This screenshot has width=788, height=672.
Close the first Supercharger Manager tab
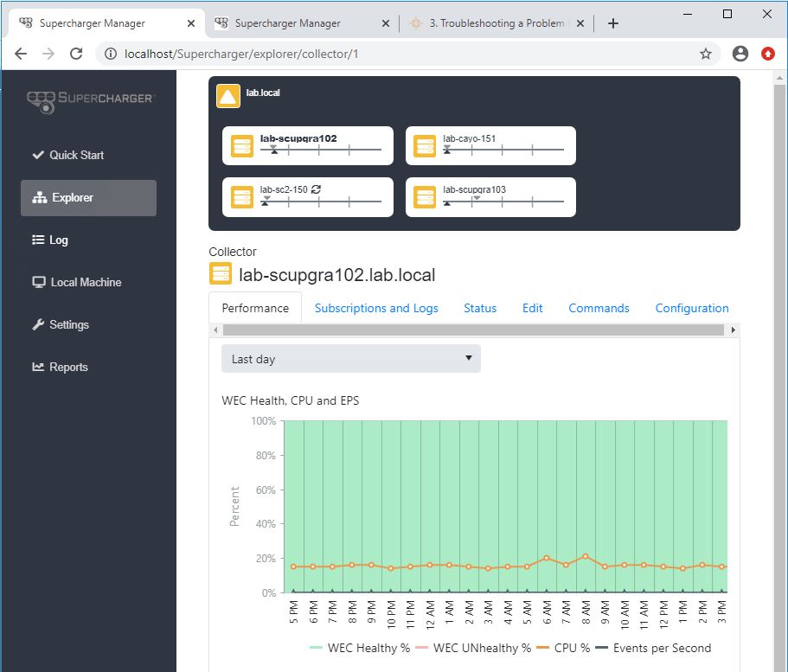pyautogui.click(x=191, y=23)
